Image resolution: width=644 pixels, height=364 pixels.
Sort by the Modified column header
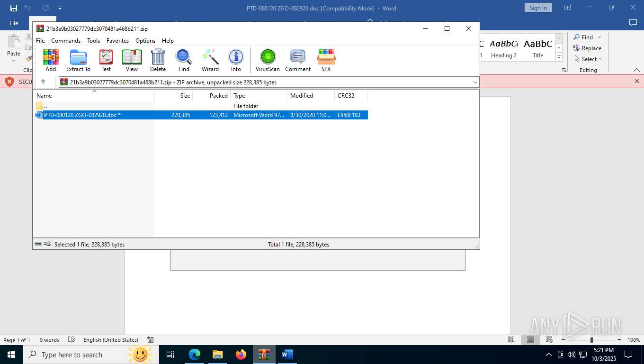tap(311, 95)
